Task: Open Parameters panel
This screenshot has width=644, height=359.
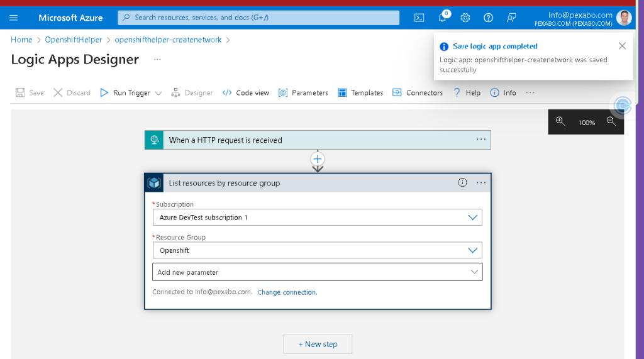Action: point(303,93)
